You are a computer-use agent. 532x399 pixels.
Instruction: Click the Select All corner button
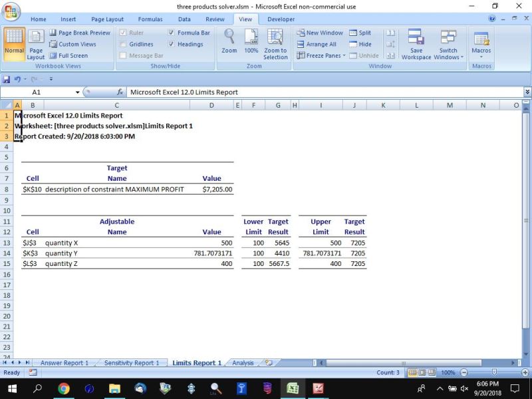pos(7,105)
